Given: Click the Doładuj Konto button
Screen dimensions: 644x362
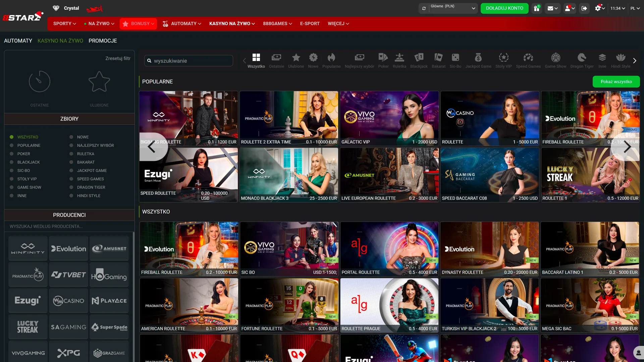Looking at the screenshot, I should click(504, 8).
